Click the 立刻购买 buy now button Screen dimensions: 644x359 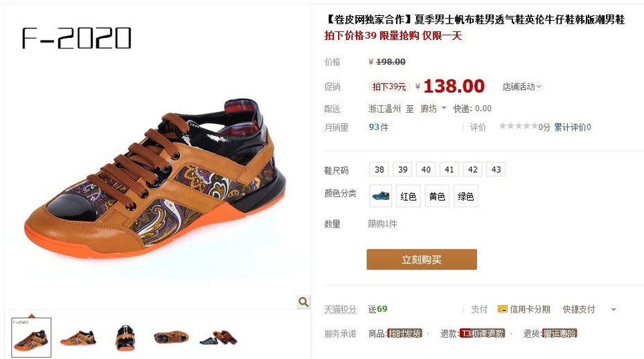pos(422,259)
